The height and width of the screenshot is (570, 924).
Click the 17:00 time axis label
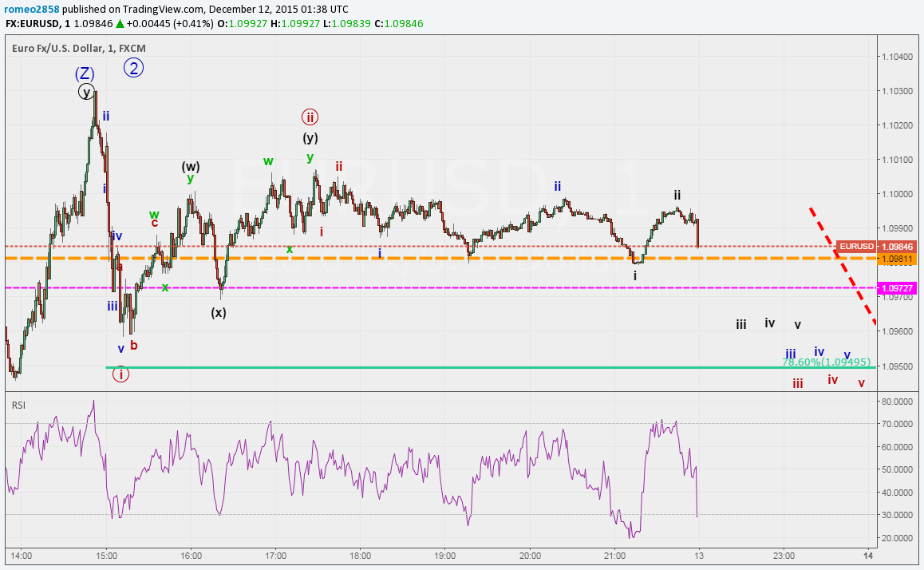(x=276, y=556)
